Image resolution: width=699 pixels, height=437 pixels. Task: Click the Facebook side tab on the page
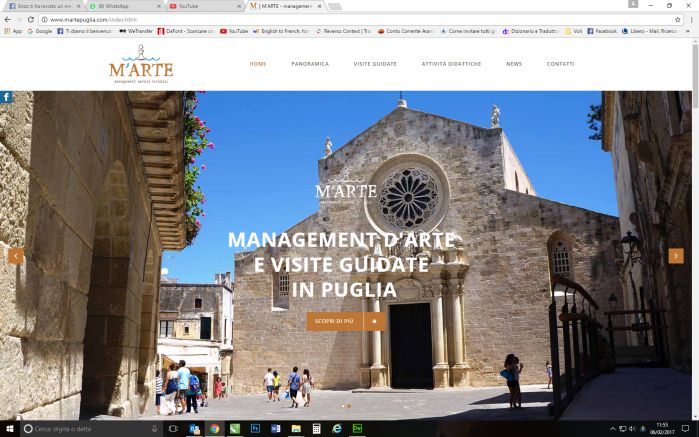click(6, 97)
